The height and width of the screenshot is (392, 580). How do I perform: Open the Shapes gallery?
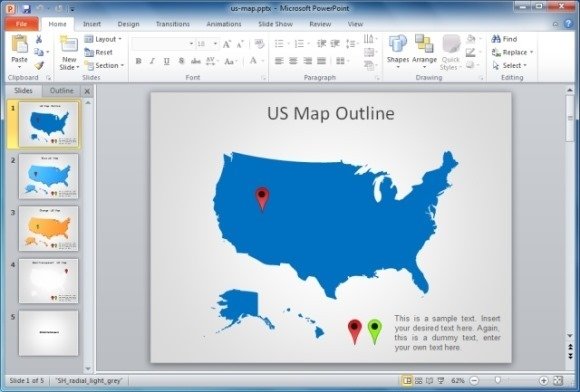[x=398, y=51]
